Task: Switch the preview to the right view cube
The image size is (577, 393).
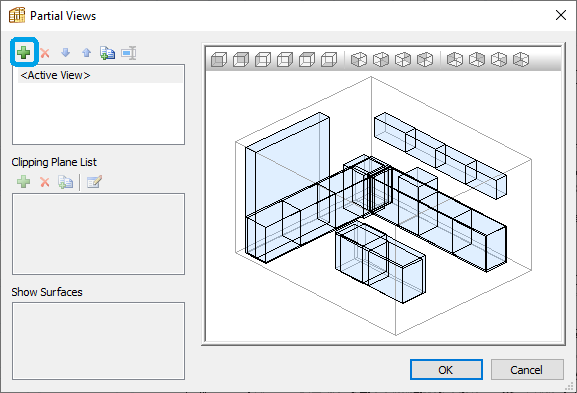Action: pyautogui.click(x=285, y=59)
